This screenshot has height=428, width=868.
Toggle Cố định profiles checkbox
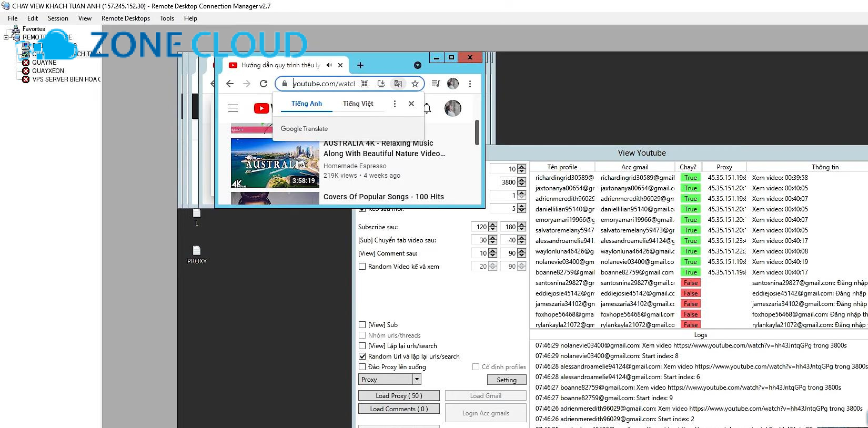coord(476,367)
